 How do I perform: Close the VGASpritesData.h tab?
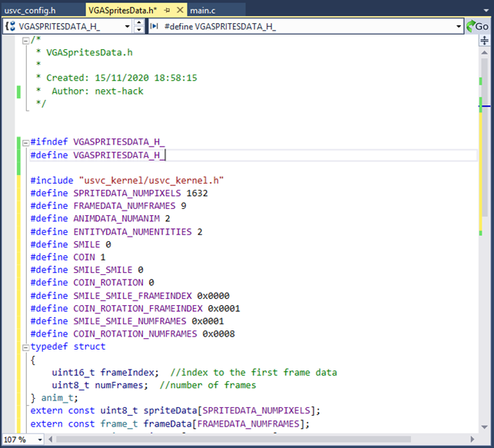tap(180, 10)
